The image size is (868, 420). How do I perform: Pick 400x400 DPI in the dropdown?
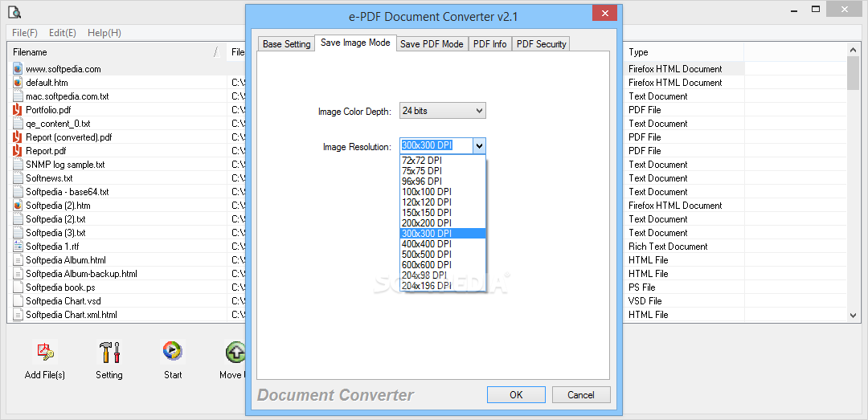click(442, 244)
